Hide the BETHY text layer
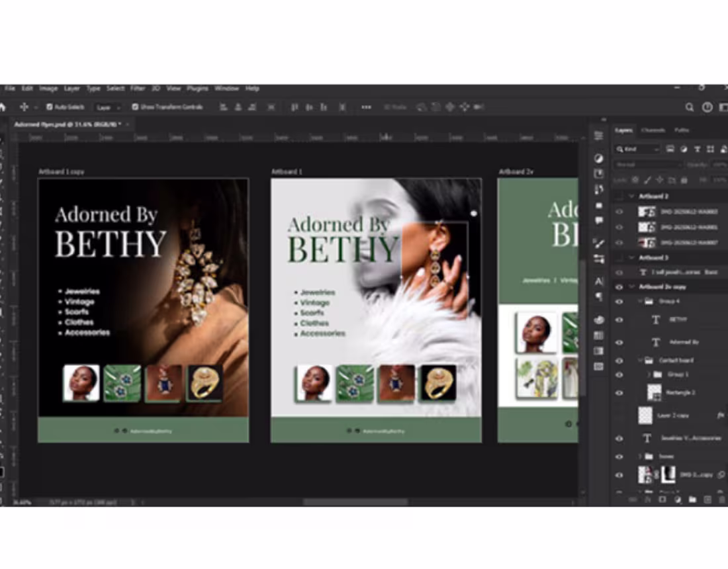 pos(619,320)
